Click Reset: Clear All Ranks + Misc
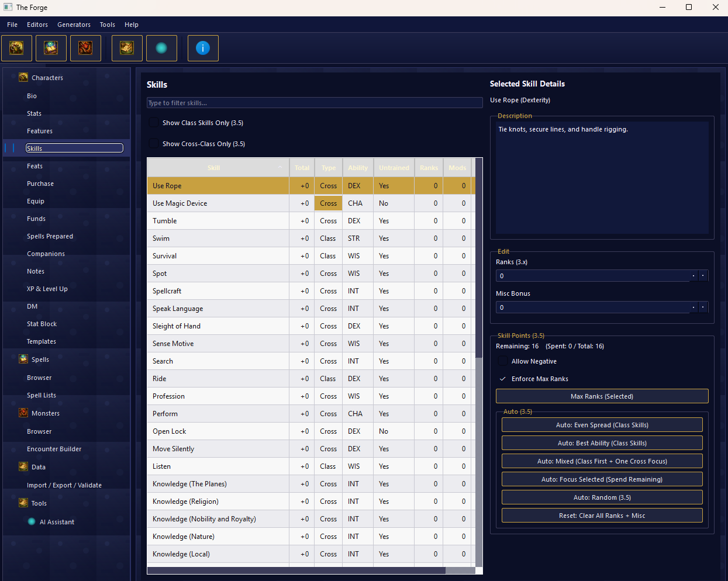The height and width of the screenshot is (581, 728). tap(602, 515)
